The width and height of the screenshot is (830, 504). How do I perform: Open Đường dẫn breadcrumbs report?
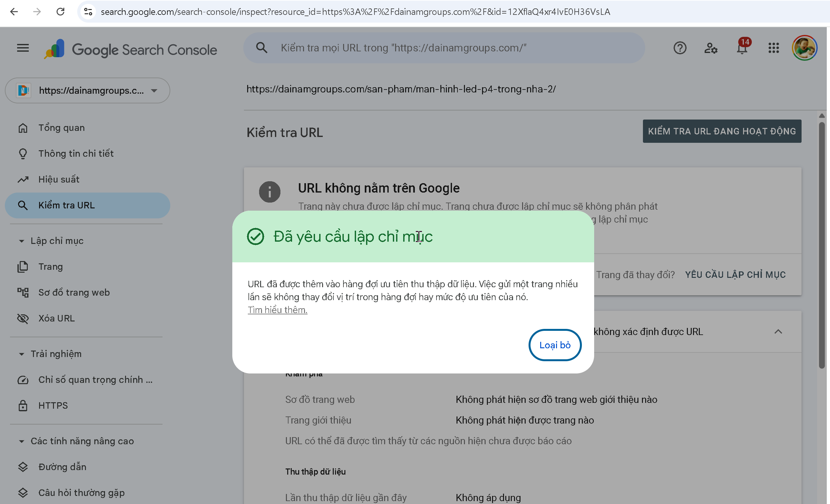tap(87, 467)
